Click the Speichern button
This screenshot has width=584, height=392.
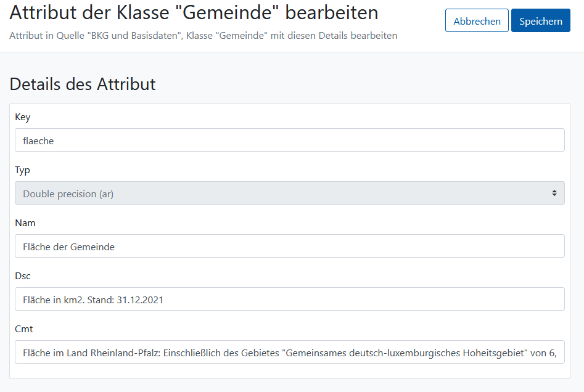[540, 20]
